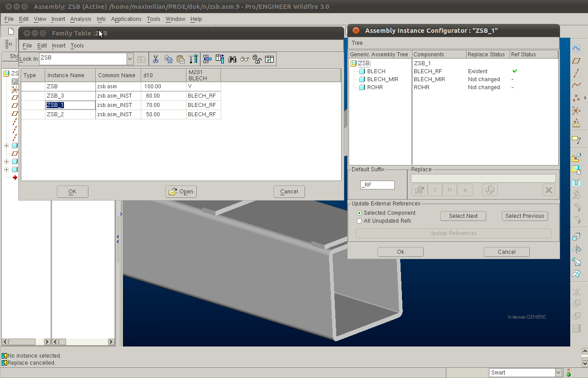
Task: Open the Look In dropdown arrow
Action: [130, 59]
